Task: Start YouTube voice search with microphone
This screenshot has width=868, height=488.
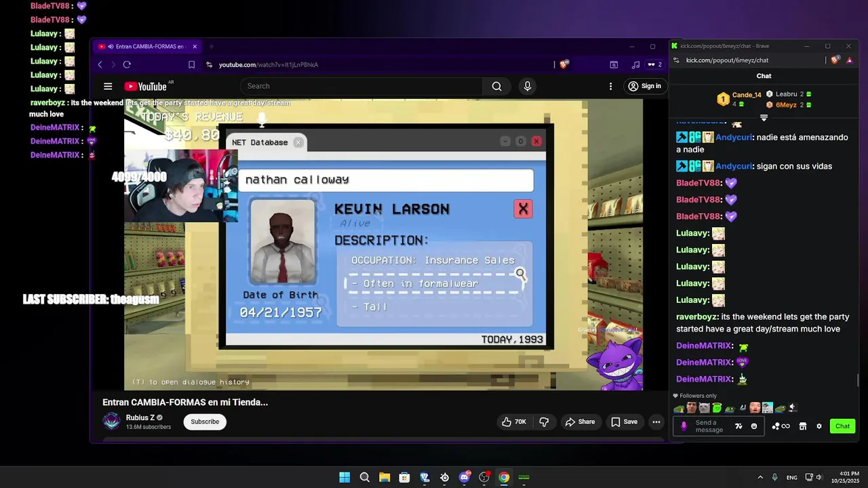Action: [528, 86]
